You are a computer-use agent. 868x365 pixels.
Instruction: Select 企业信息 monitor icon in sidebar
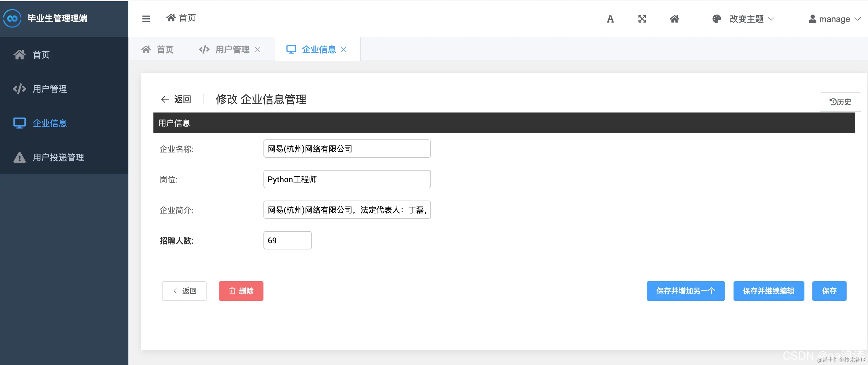(19, 123)
